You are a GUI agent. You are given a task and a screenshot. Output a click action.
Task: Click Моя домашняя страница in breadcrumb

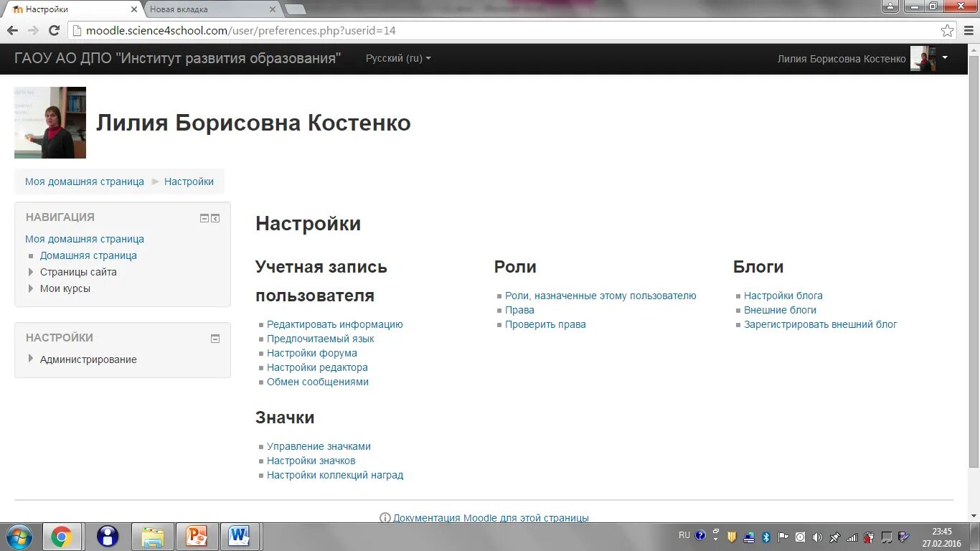[x=85, y=182]
